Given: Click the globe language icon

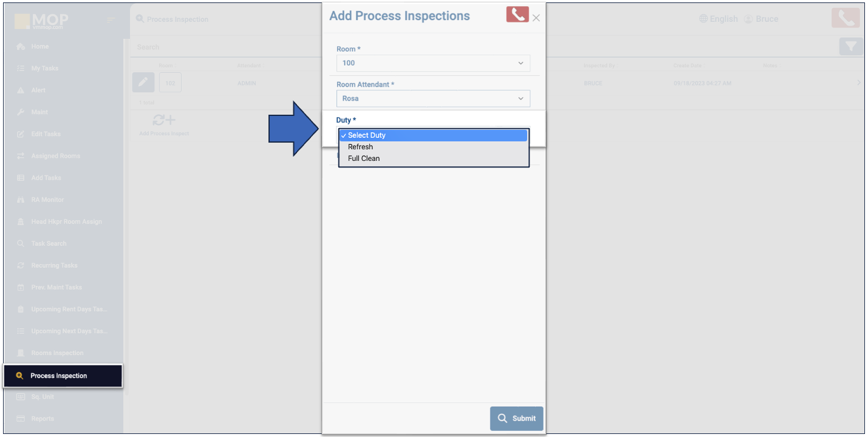Looking at the screenshot, I should [x=703, y=19].
